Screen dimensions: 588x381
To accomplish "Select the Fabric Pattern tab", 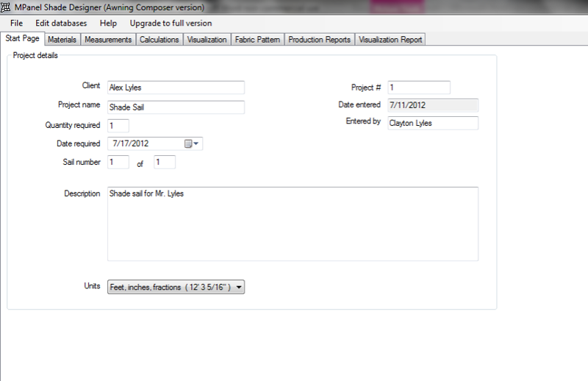I will tap(257, 40).
